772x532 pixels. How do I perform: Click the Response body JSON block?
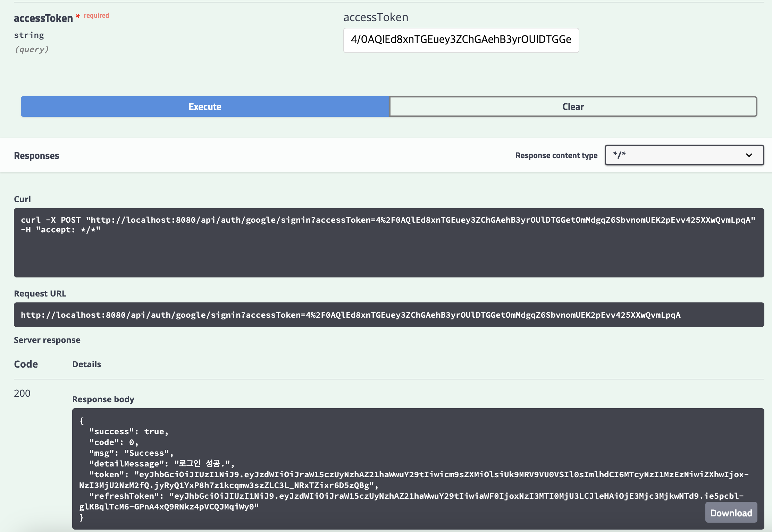[418, 469]
